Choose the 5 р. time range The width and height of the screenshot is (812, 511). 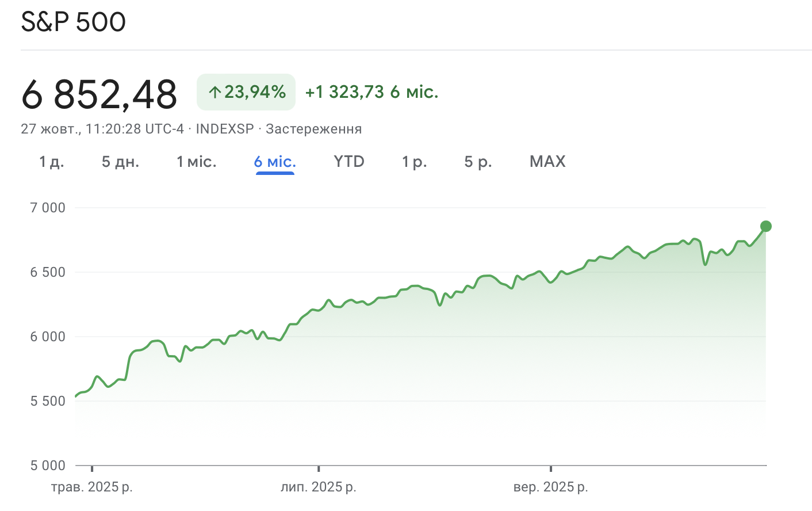click(478, 162)
